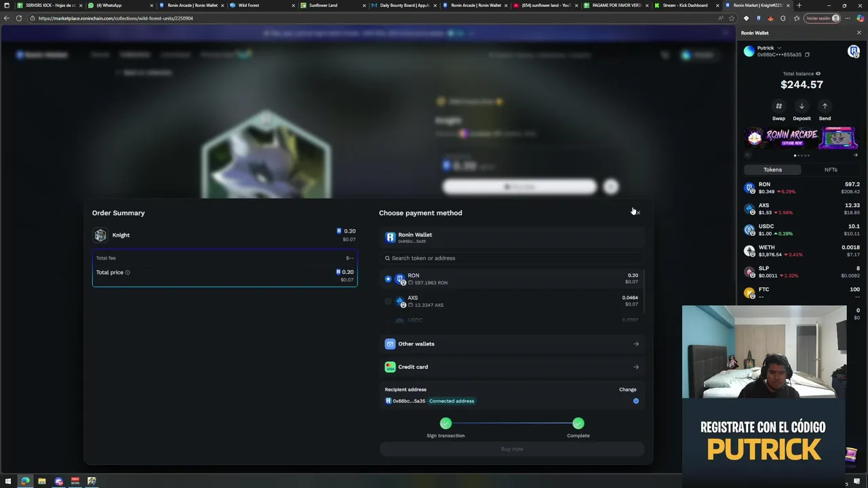Viewport: 868px width, 488px height.
Task: Open File Explorer from taskbar
Action: (41, 482)
